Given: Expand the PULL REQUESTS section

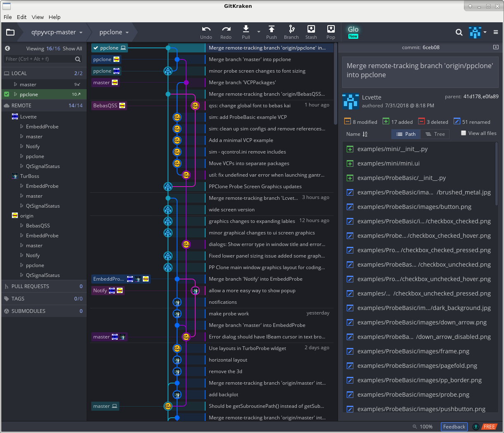Looking at the screenshot, I should [x=43, y=286].
